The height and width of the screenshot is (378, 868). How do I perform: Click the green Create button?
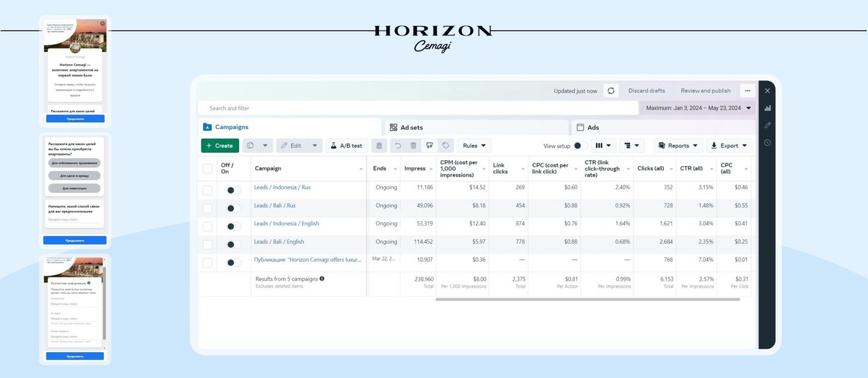tap(220, 146)
